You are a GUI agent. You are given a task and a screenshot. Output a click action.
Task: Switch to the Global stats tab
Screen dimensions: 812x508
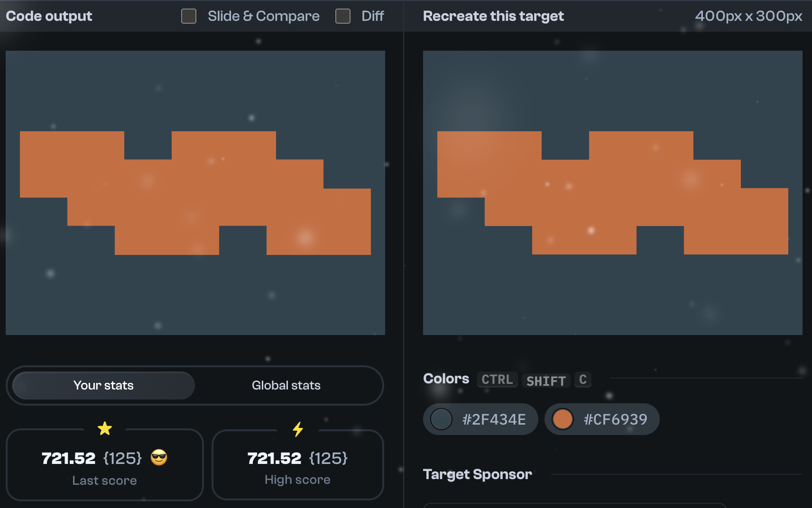point(286,385)
